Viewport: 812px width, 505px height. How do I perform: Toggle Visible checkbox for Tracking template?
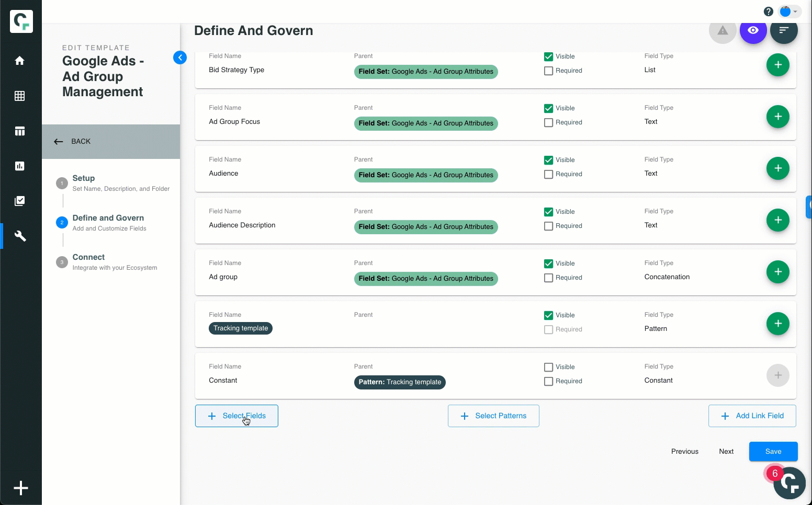pos(548,315)
